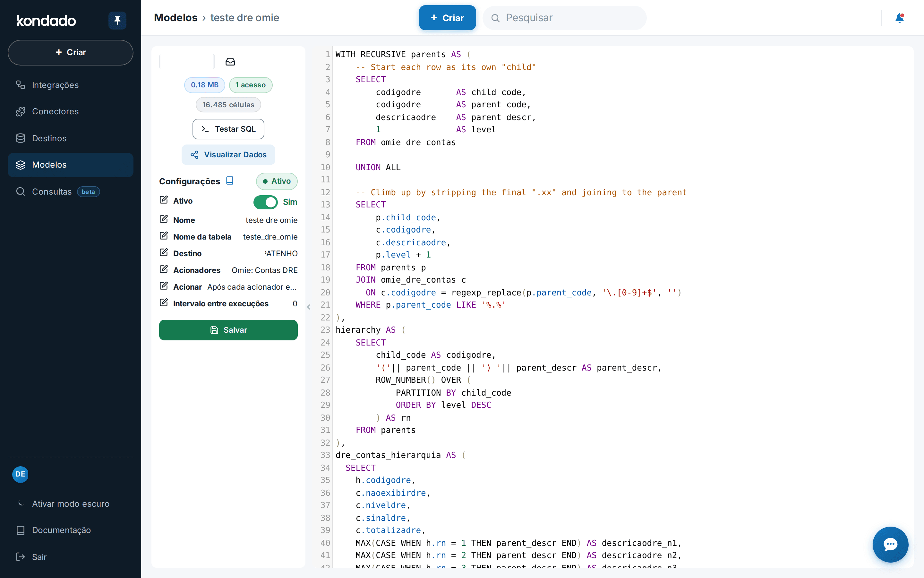
Task: Edit the Destino pencil icon
Action: [164, 253]
